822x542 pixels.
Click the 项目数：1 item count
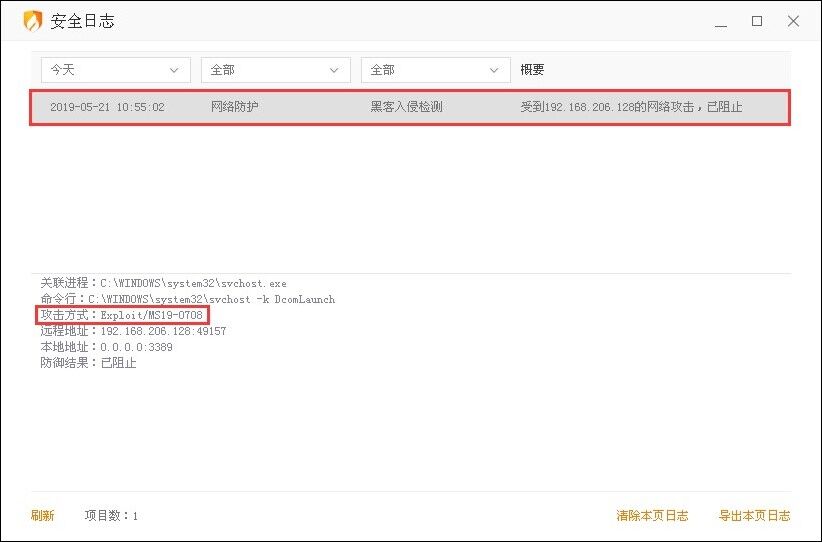pyautogui.click(x=111, y=515)
